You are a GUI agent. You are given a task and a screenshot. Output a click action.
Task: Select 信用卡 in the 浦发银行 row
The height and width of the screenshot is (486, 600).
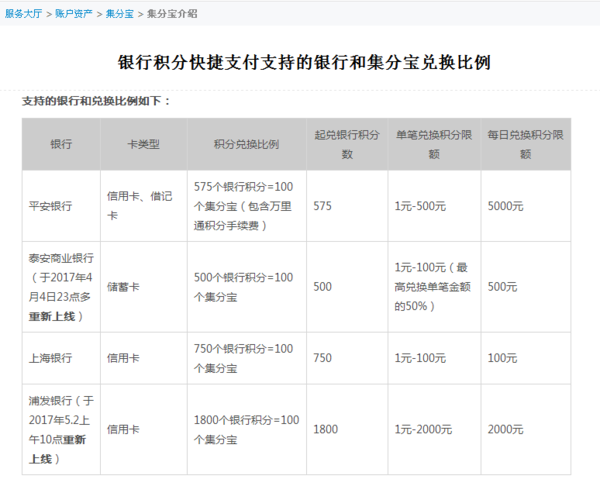point(143,429)
